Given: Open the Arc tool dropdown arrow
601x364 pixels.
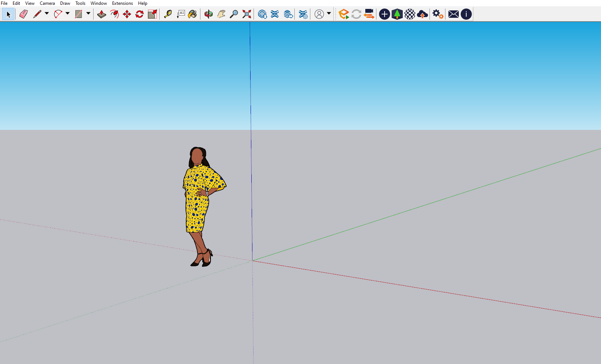Looking at the screenshot, I should pos(68,14).
